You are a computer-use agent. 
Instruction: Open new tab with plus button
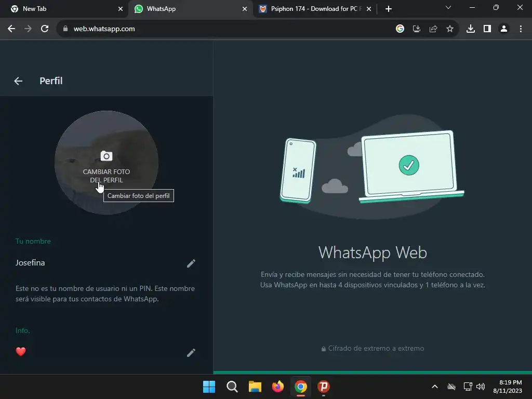point(389,9)
